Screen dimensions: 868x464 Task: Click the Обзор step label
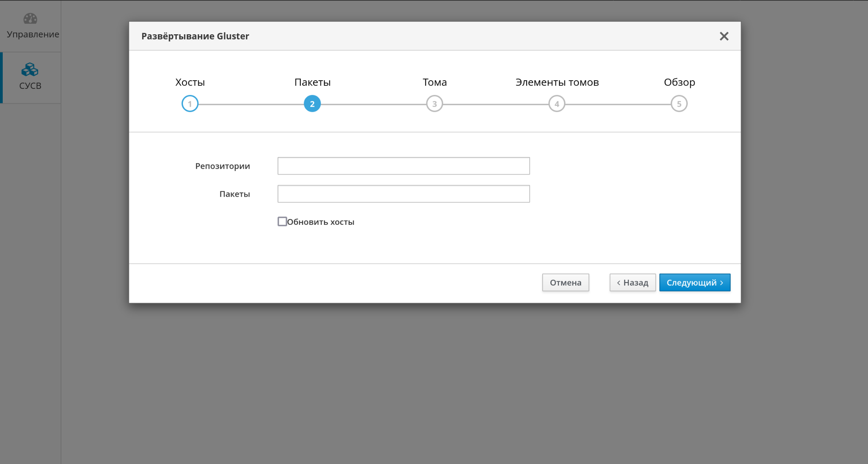(679, 82)
